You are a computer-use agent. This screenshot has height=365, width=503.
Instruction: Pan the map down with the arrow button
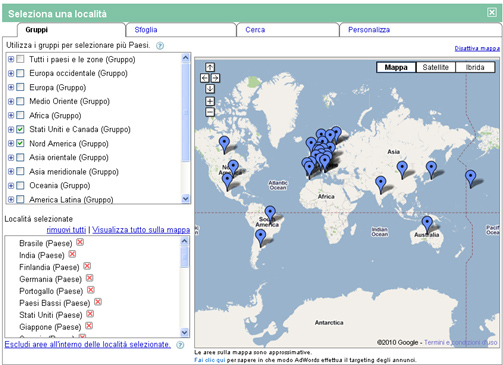click(x=210, y=89)
